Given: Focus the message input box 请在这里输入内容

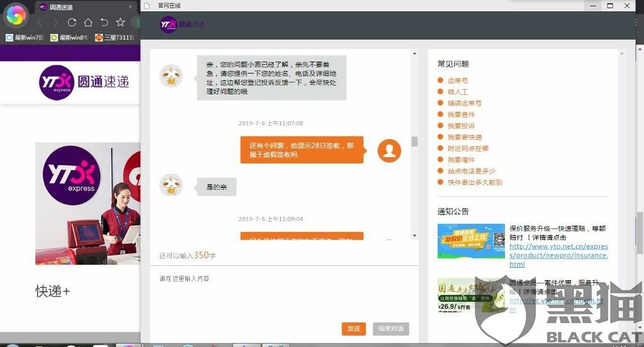Looking at the screenshot, I should [x=284, y=294].
